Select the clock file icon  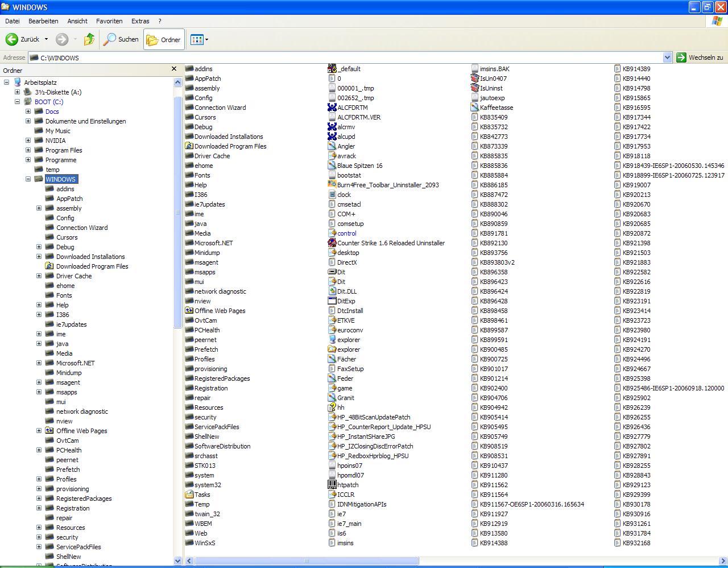(x=332, y=195)
